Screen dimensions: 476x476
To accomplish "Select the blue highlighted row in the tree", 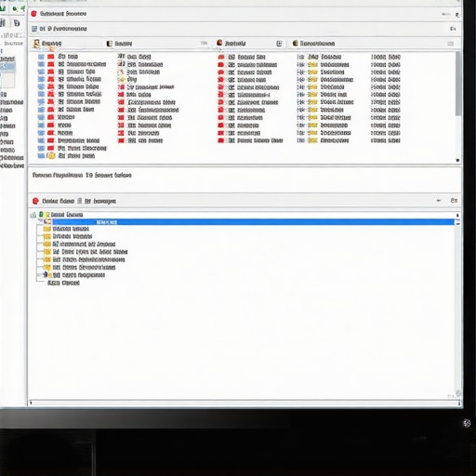I will pyautogui.click(x=253, y=222).
